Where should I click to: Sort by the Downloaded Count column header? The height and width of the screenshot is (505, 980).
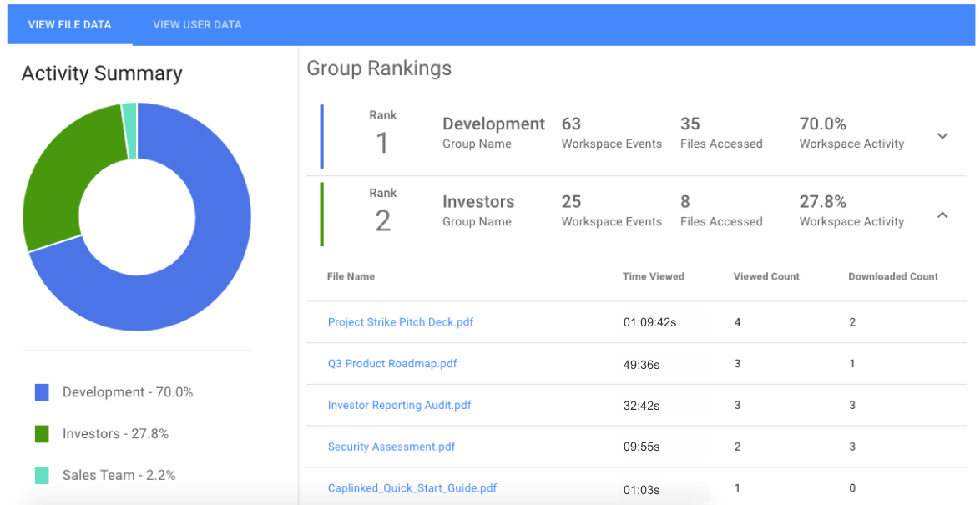click(893, 276)
